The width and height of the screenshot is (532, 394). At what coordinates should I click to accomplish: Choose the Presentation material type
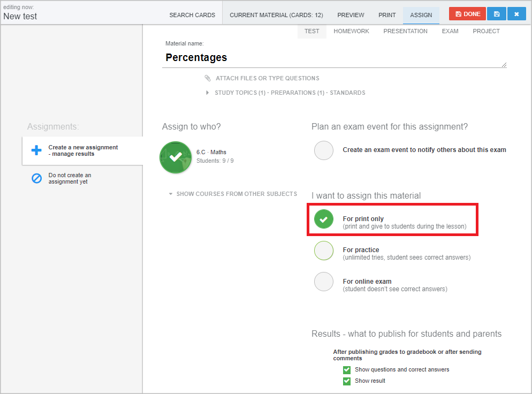point(406,31)
